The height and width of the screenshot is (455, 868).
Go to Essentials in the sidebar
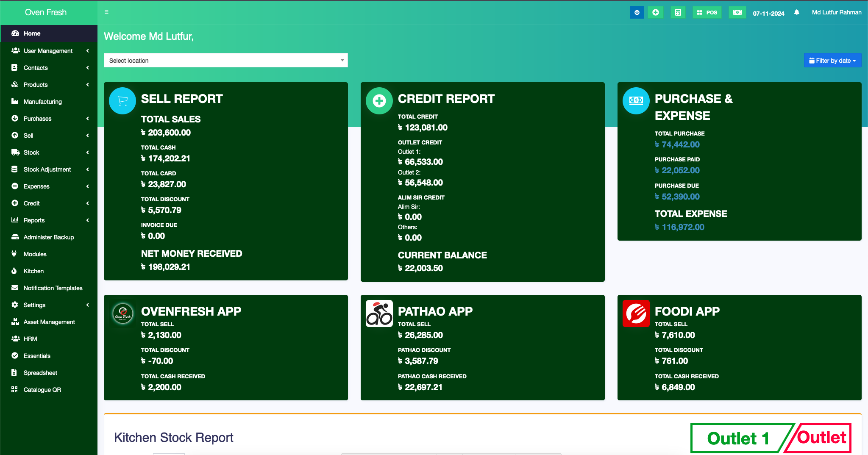(49, 356)
